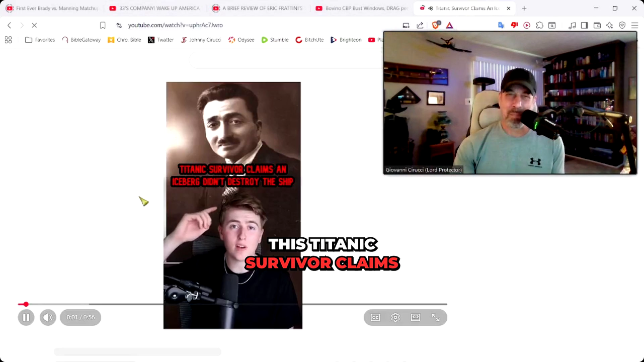The image size is (644, 362).
Task: Open the site settings icon in address bar
Action: [119, 25]
